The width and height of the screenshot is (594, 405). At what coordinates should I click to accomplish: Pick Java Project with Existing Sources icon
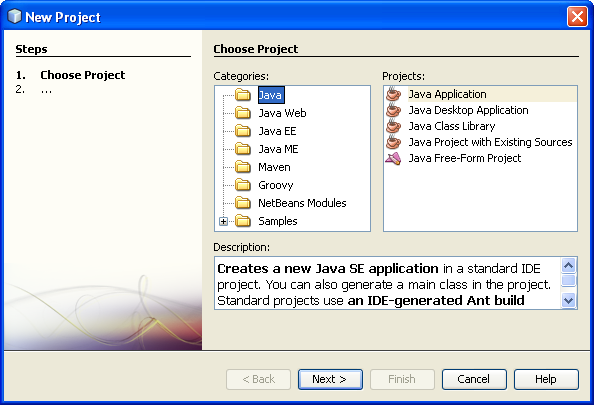pyautogui.click(x=393, y=142)
